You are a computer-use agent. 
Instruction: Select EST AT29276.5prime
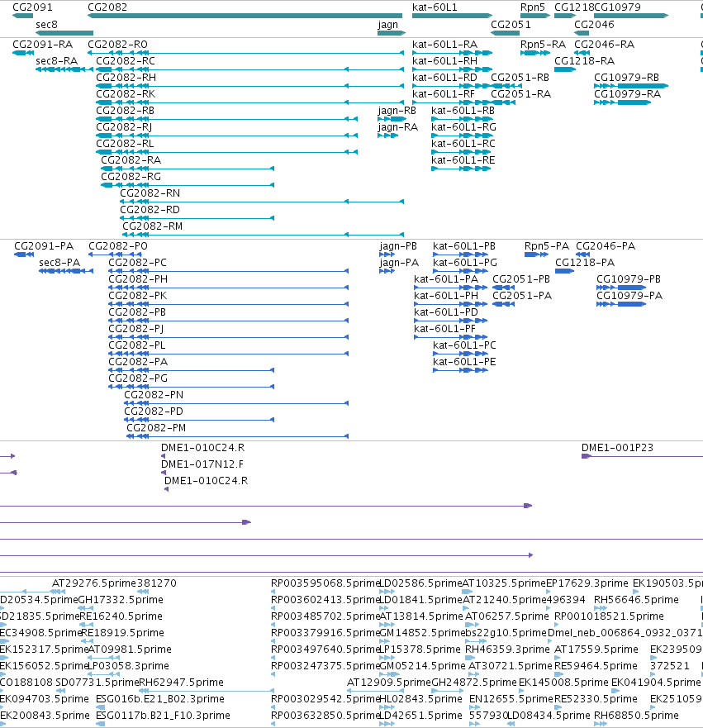click(x=93, y=583)
